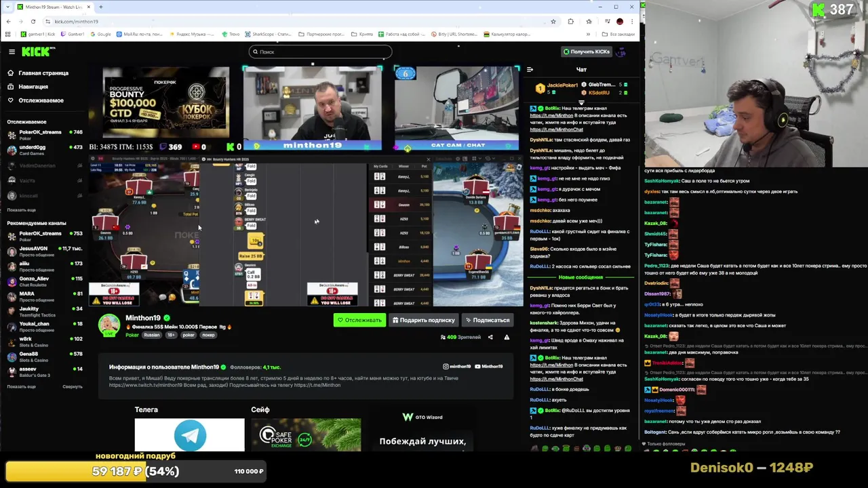
Task: Open a new browser tab
Action: [100, 7]
